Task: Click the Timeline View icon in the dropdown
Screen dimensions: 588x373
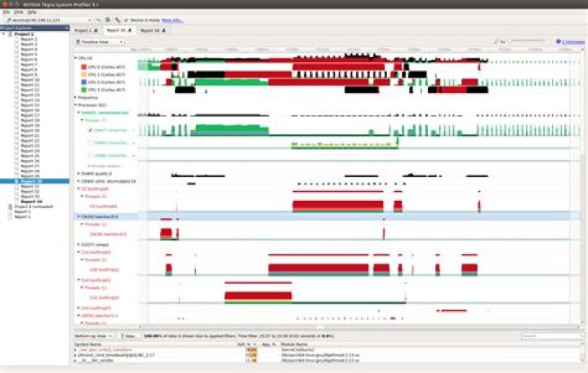Action: pyautogui.click(x=78, y=42)
